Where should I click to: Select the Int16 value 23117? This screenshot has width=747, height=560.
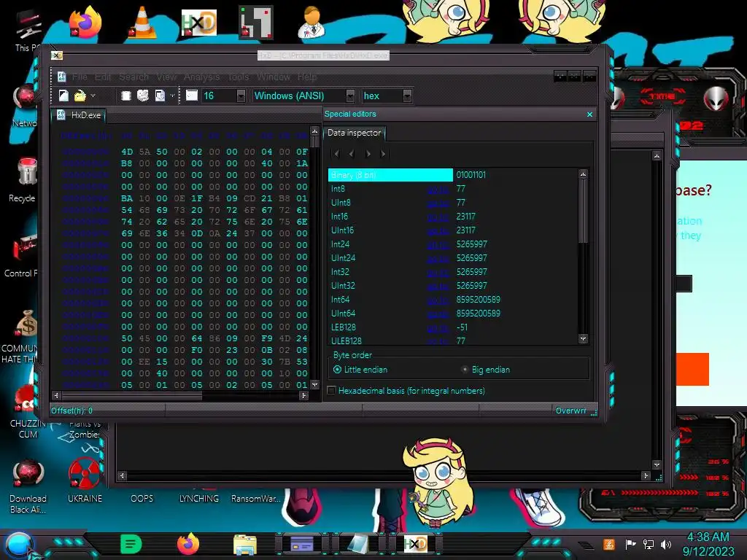click(x=466, y=217)
